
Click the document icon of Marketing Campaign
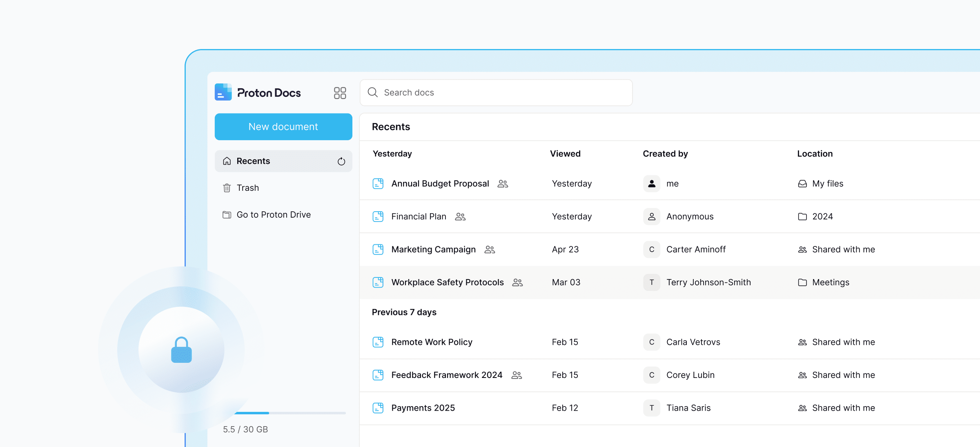tap(378, 250)
